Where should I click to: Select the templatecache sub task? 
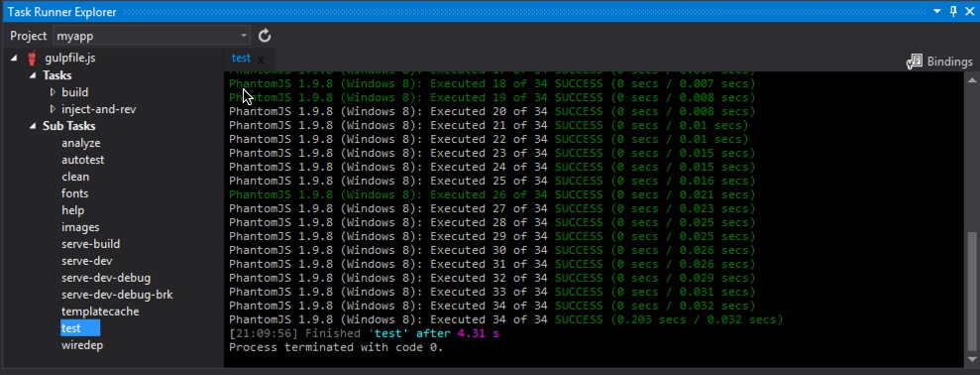point(100,312)
